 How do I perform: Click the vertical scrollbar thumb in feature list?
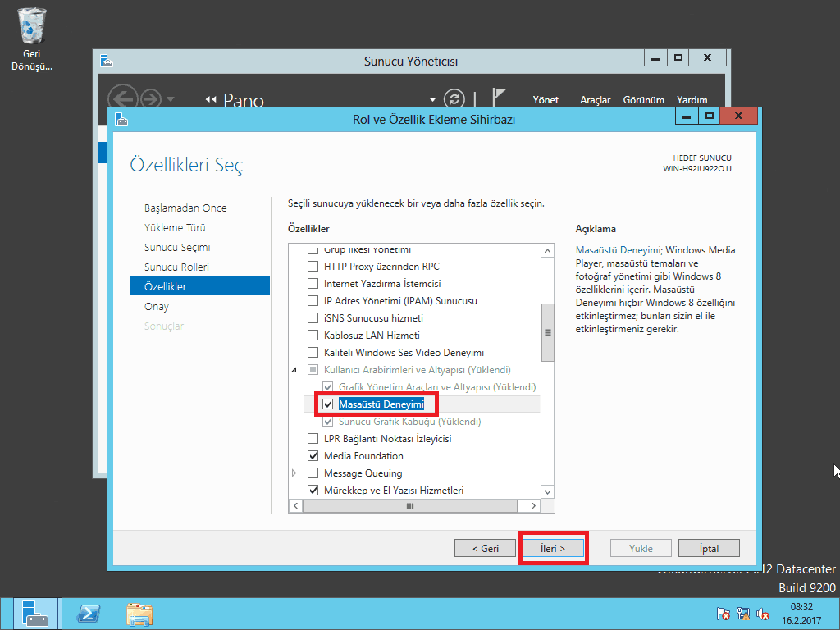(x=547, y=333)
